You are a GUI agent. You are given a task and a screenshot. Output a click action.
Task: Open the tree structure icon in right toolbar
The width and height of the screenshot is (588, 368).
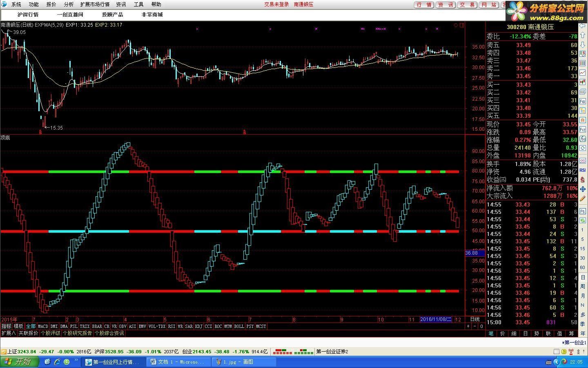583,110
